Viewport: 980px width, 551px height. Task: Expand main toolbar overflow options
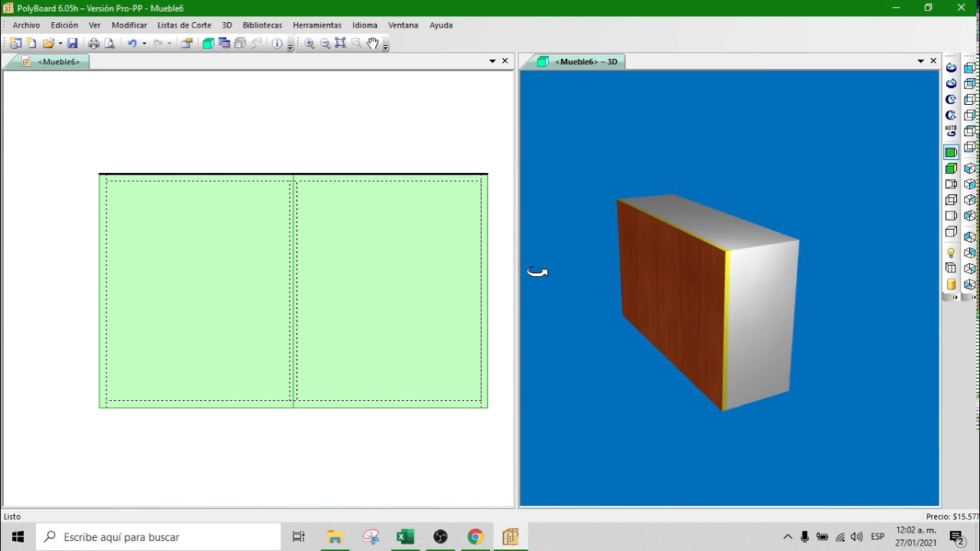[x=290, y=46]
